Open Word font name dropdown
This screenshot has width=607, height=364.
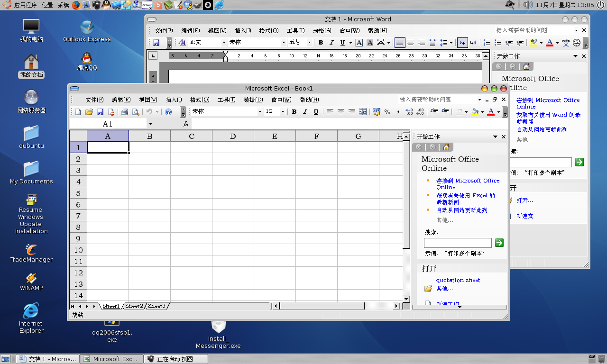coord(284,43)
